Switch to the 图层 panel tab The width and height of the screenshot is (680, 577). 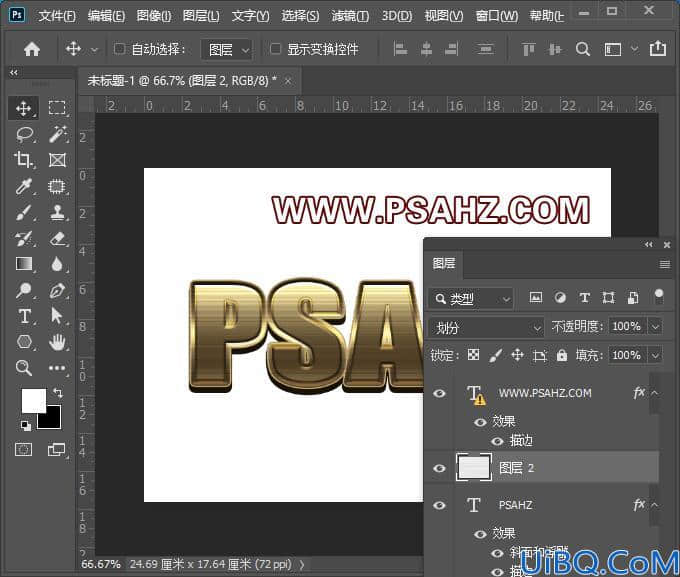[x=444, y=263]
